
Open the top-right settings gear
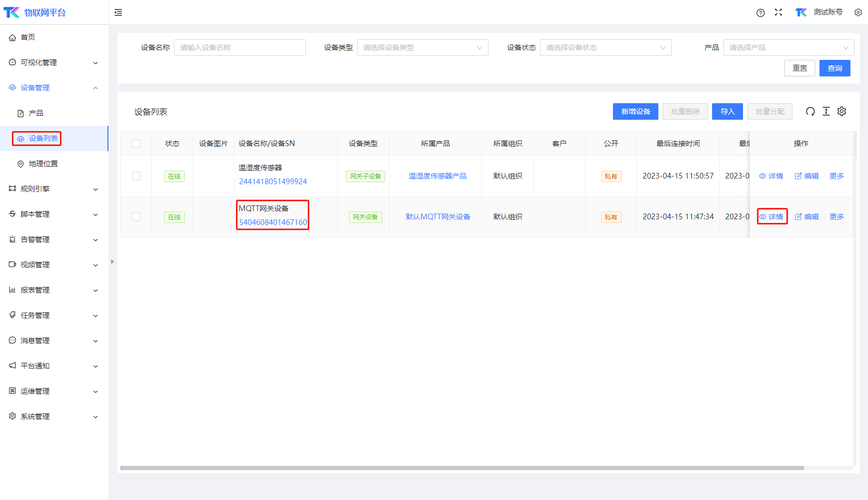(x=858, y=12)
